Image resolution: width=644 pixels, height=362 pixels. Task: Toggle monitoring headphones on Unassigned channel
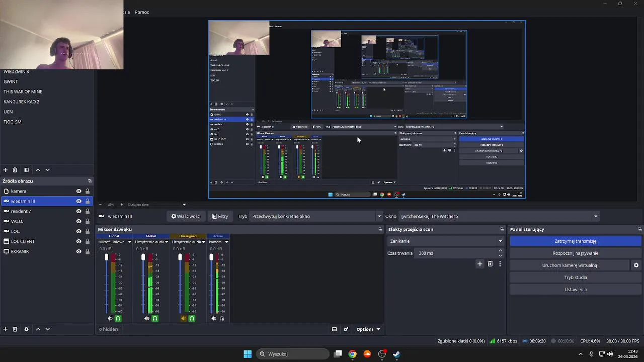click(192, 318)
